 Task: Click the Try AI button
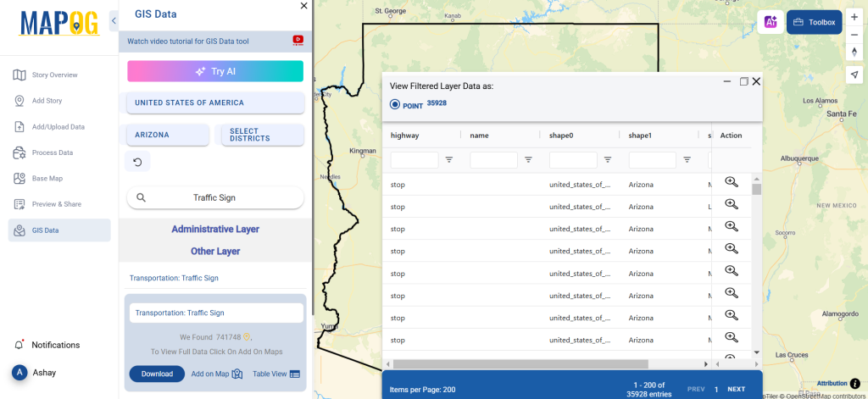(215, 71)
